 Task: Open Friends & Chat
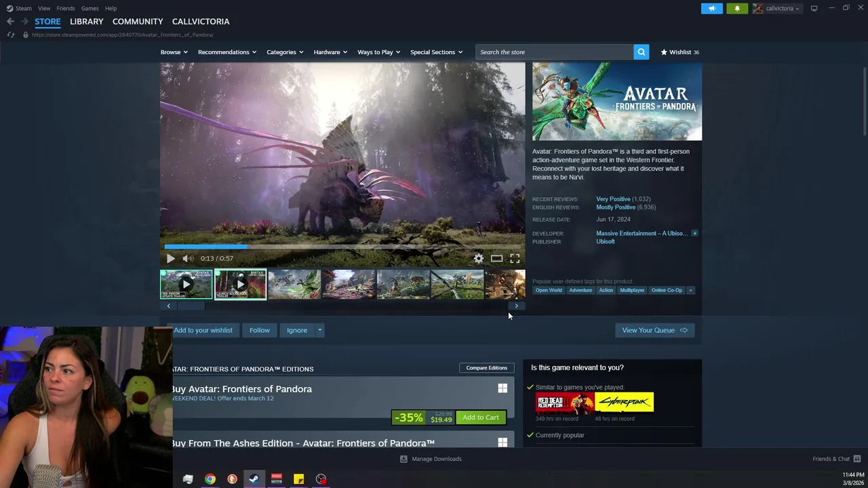tap(837, 459)
